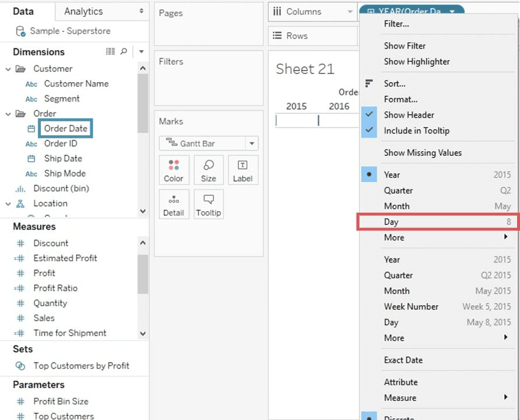Toggle Include in Tooltip option

click(369, 131)
